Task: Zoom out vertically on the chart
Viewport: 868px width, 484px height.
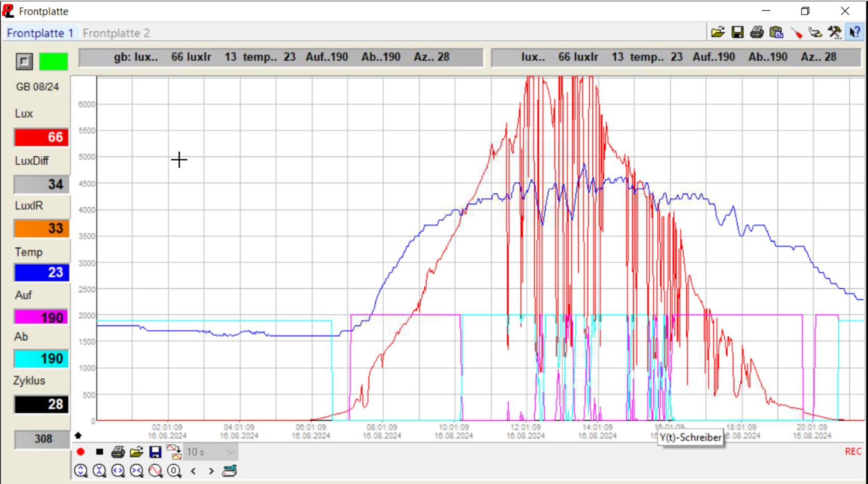Action: [x=99, y=470]
